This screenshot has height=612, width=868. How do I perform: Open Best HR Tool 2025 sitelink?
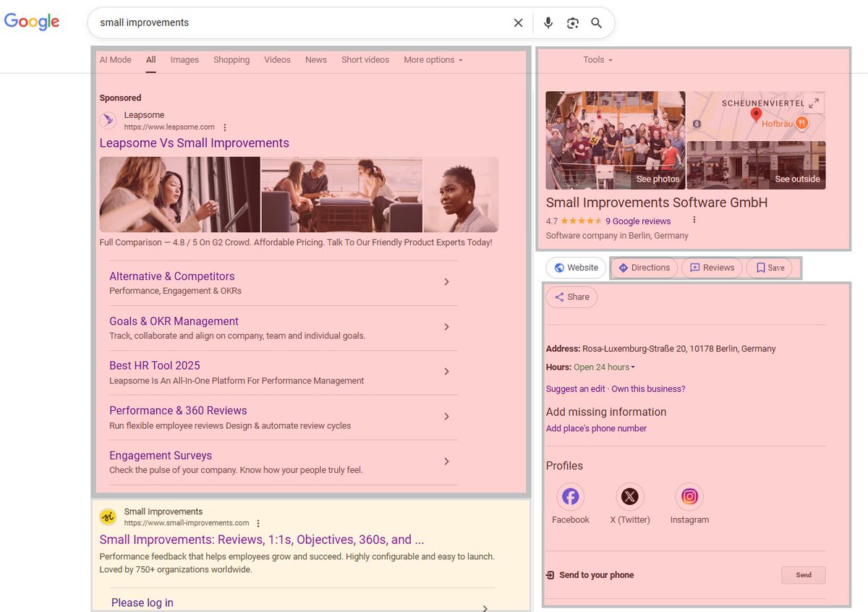pos(155,366)
